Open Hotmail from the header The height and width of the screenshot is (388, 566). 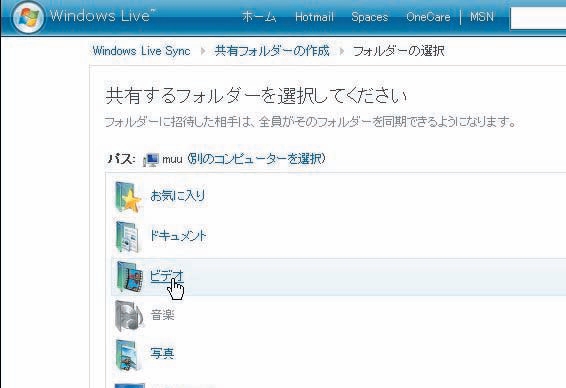[314, 17]
